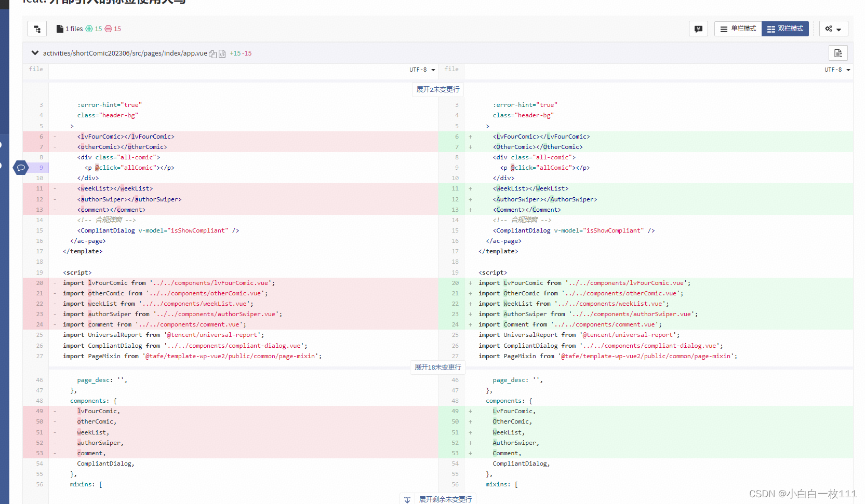Image resolution: width=865 pixels, height=504 pixels.
Task: Click left "components: {" line 48
Action: coord(94,401)
